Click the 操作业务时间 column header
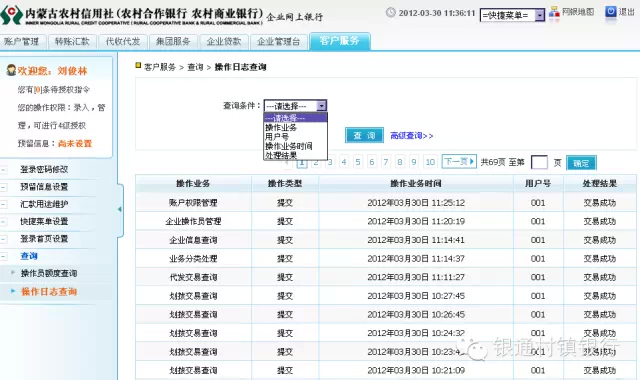Image resolution: width=640 pixels, height=380 pixels. pyautogui.click(x=416, y=184)
